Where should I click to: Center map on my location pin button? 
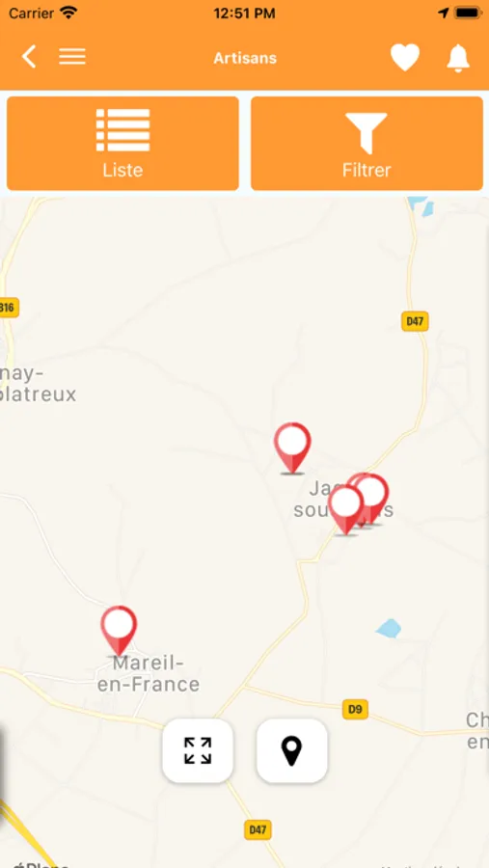tap(292, 750)
